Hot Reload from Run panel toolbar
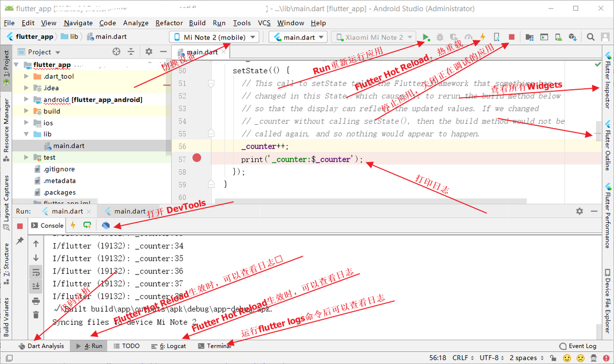 point(73,225)
